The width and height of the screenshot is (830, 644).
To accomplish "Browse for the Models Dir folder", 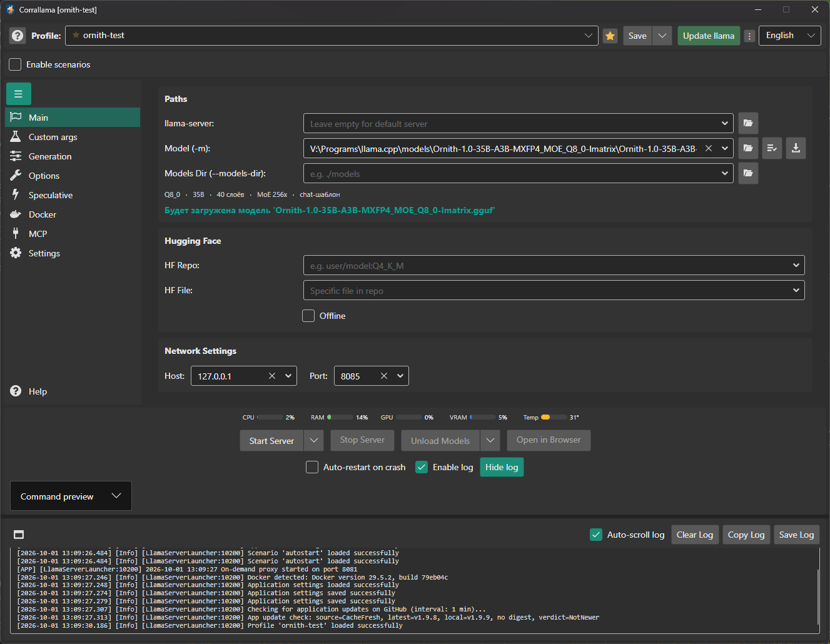I will click(x=748, y=173).
